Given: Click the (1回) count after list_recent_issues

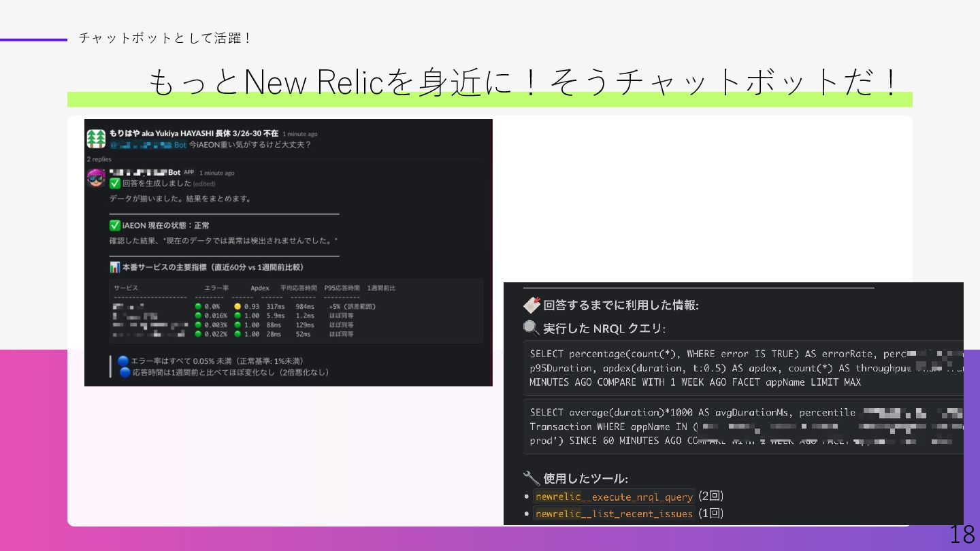Looking at the screenshot, I should tap(710, 513).
